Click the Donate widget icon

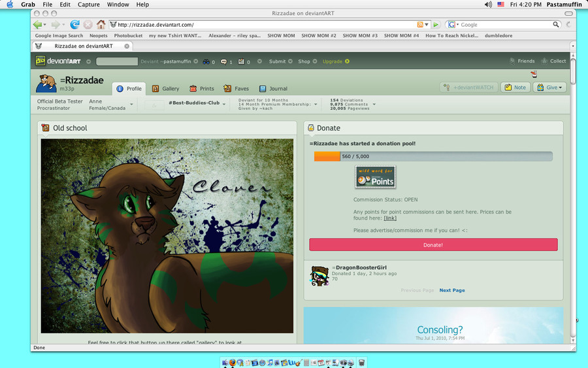(311, 128)
